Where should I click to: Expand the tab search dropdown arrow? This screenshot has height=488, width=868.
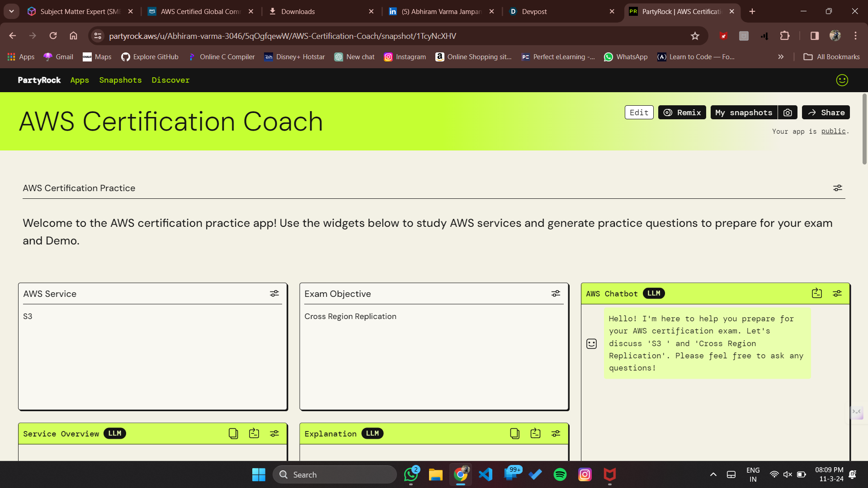[x=11, y=11]
